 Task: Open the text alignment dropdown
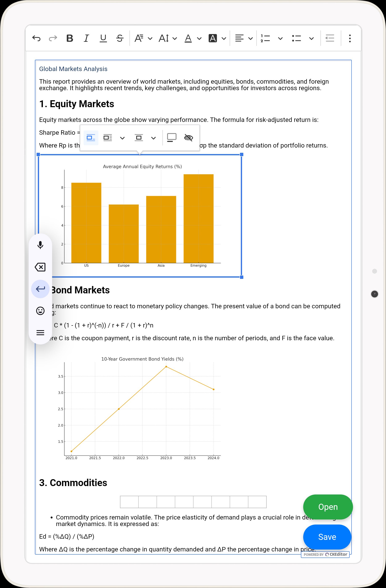(x=244, y=38)
